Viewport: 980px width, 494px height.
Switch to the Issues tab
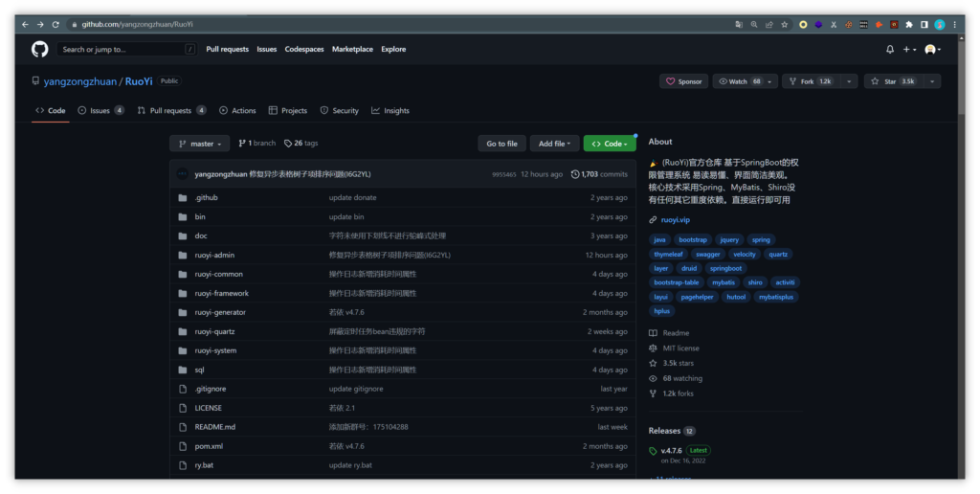100,111
